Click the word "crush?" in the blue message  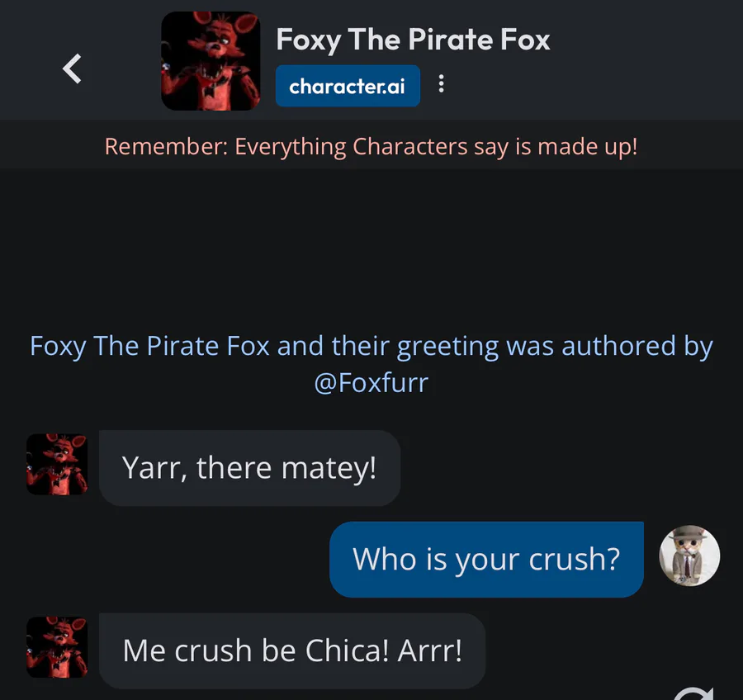click(x=575, y=559)
